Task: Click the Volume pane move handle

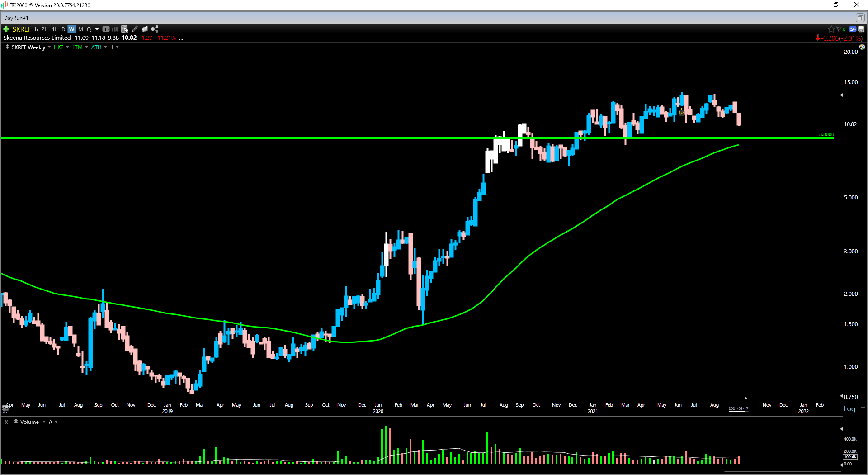Action: click(16, 422)
